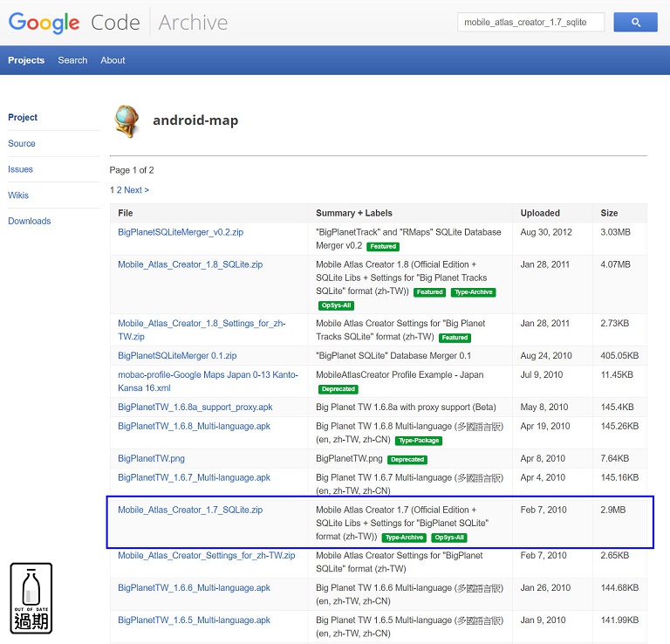Screen dimensions: 670x644
Task: Download Mobile_Atlas_Creator_Settings_for_zh-TW.zip
Action: pos(207,555)
